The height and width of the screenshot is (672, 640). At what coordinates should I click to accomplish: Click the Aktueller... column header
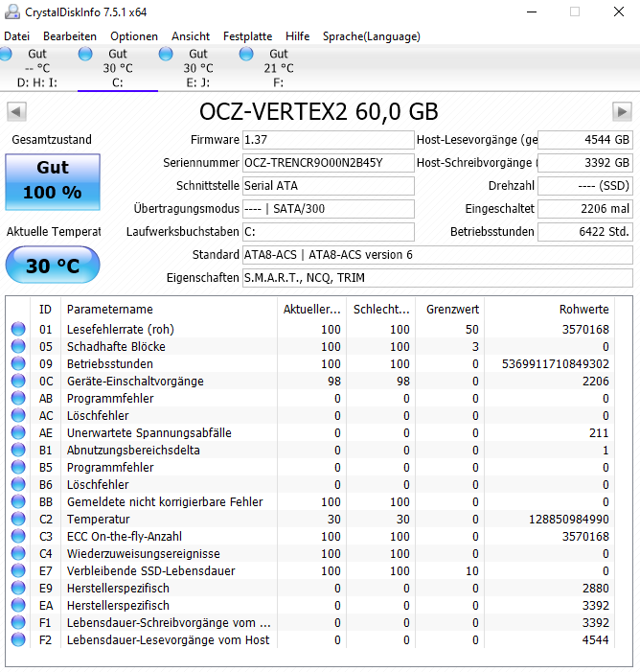(x=312, y=309)
